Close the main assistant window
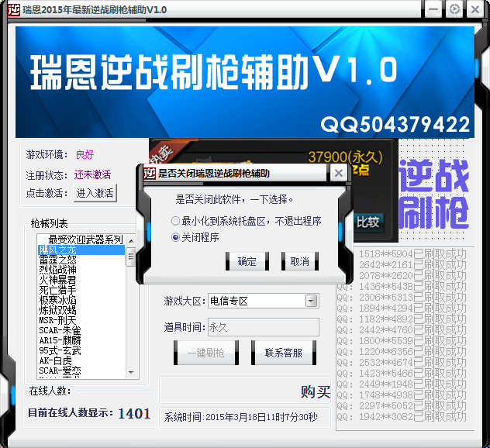 (475, 9)
